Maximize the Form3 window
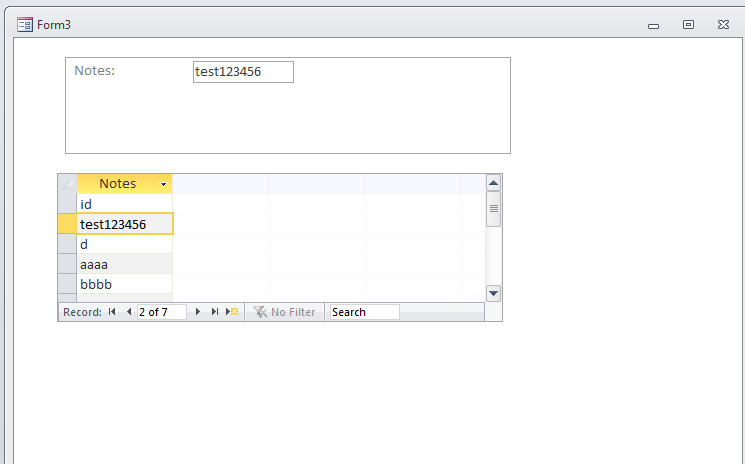Screen dimensions: 745x464 coord(688,25)
